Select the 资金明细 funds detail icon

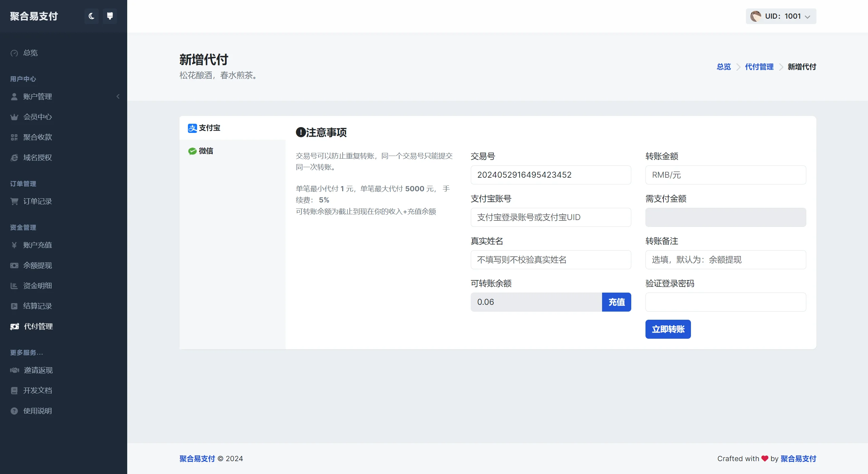[x=14, y=285]
